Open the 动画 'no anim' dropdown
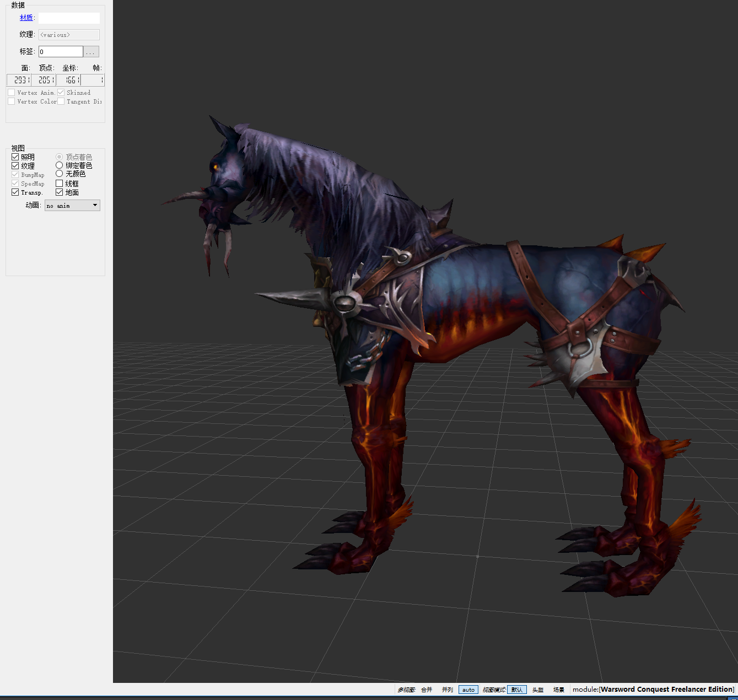 pyautogui.click(x=72, y=206)
